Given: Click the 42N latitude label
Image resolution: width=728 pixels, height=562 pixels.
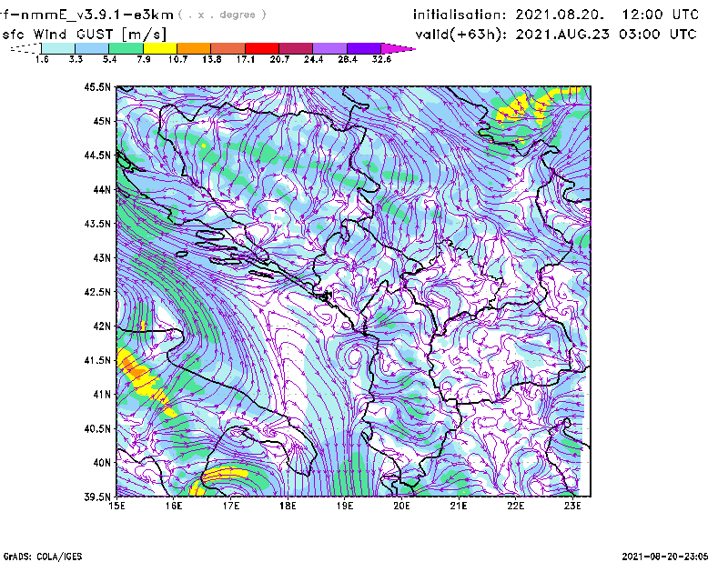Looking at the screenshot, I should pyautogui.click(x=102, y=326).
